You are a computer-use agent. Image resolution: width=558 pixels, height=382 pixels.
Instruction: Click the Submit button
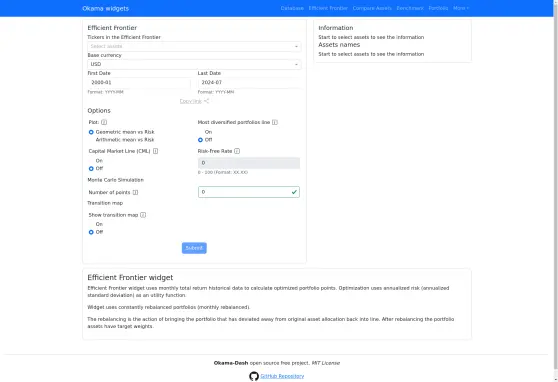pos(194,248)
